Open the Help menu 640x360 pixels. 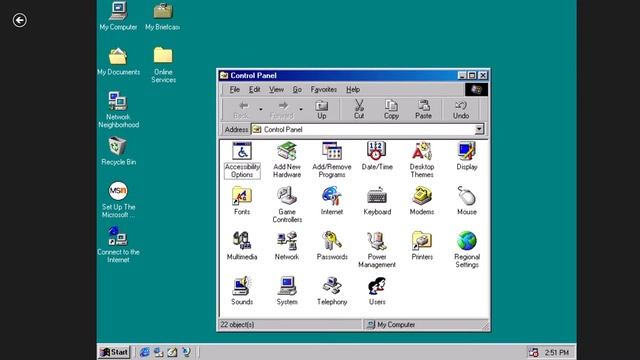pos(353,89)
